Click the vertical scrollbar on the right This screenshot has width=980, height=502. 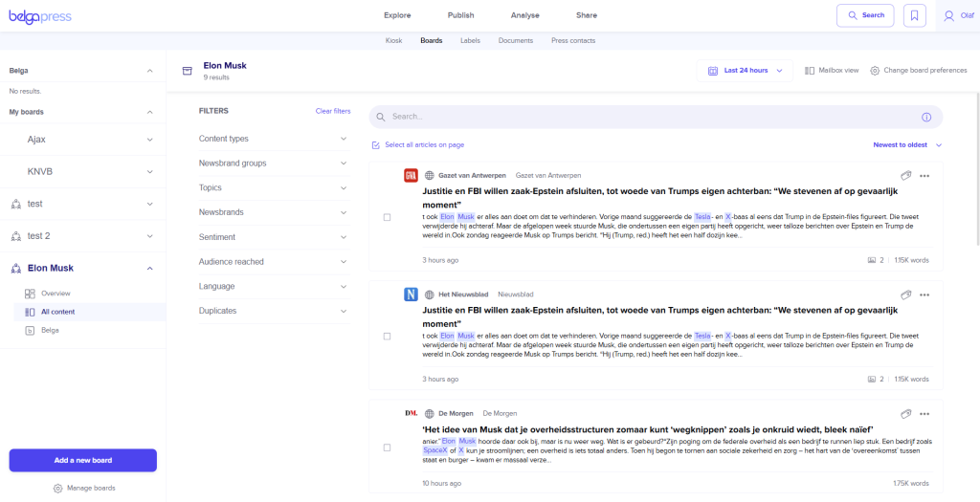975,191
